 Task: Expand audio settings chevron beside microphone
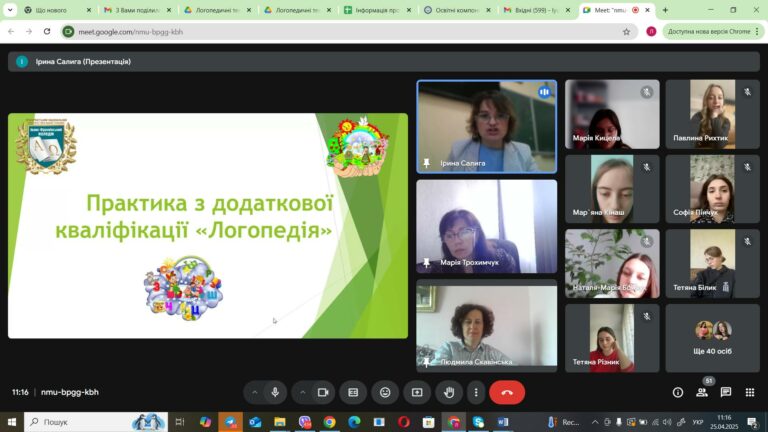point(254,392)
